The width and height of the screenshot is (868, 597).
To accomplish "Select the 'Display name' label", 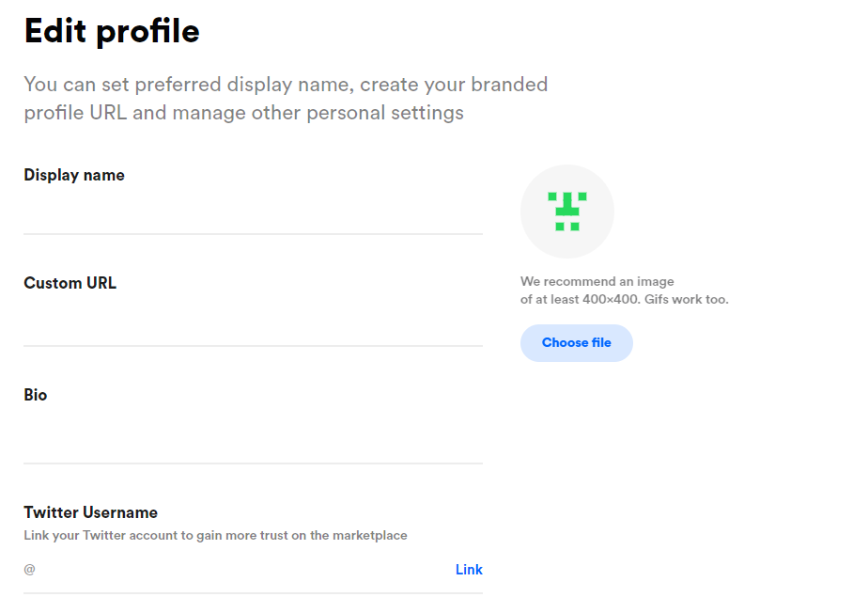I will click(74, 175).
